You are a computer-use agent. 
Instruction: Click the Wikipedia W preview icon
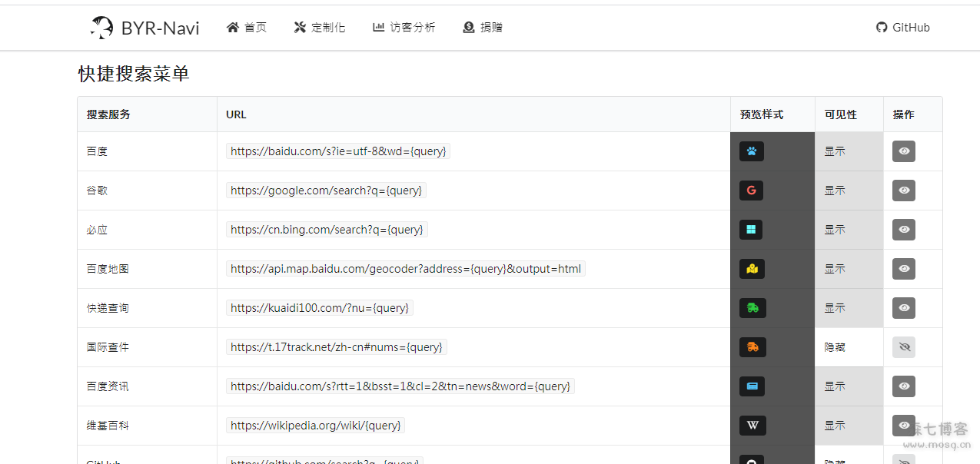[x=752, y=425]
